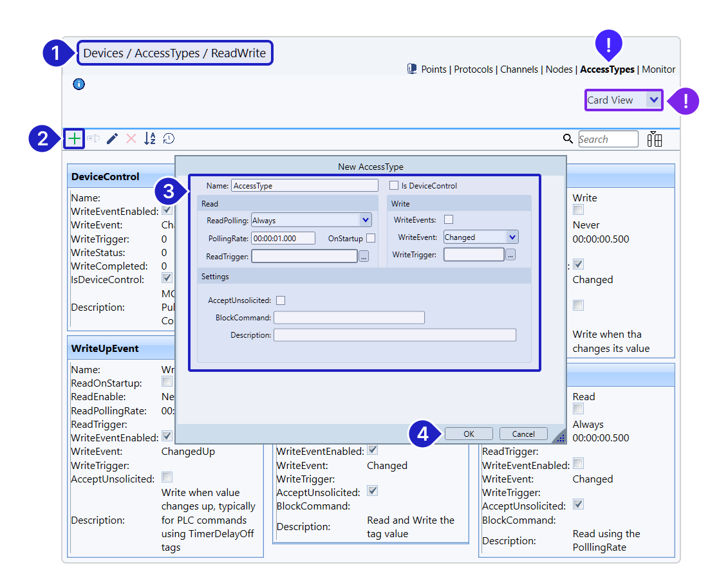Expand the WriteEvent combo box in dialog
The height and width of the screenshot is (588, 728).
pyautogui.click(x=512, y=237)
